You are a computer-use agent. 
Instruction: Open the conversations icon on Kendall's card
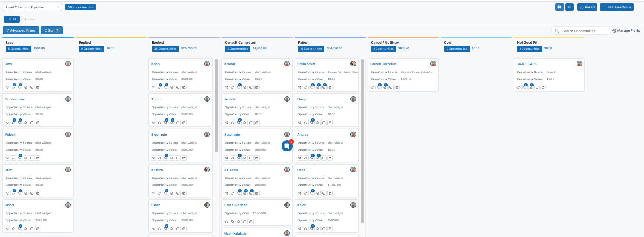pyautogui.click(x=233, y=87)
